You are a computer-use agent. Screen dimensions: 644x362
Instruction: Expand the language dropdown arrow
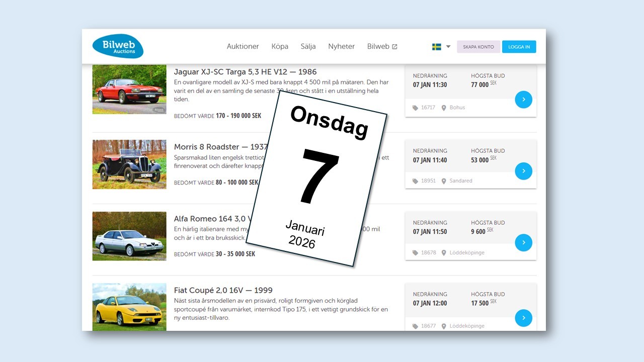448,47
